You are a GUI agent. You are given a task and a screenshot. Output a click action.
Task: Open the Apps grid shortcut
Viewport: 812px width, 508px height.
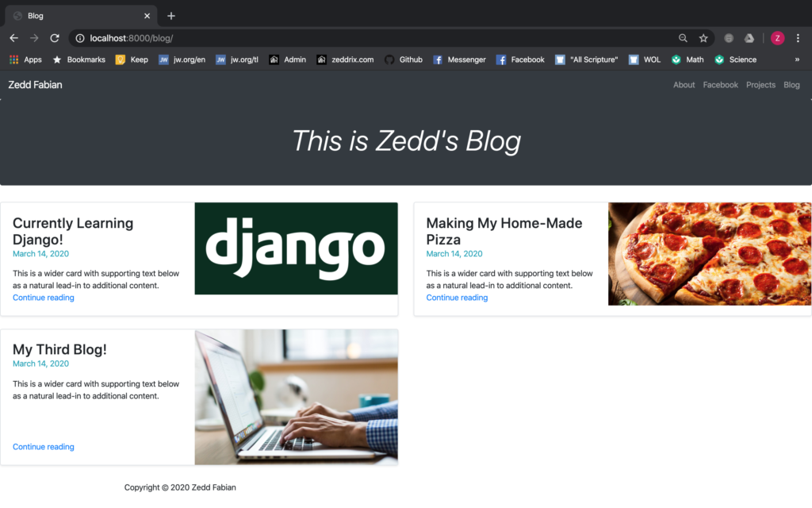(25, 60)
